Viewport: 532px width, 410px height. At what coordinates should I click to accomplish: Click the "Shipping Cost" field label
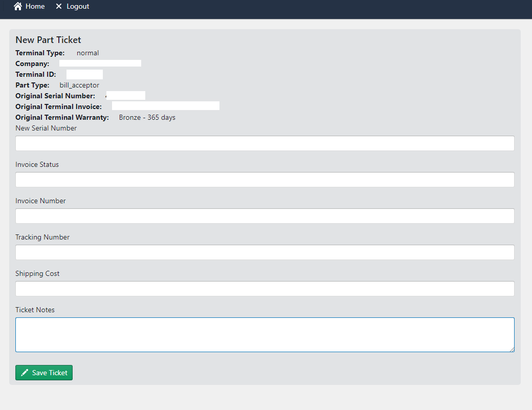coord(37,273)
